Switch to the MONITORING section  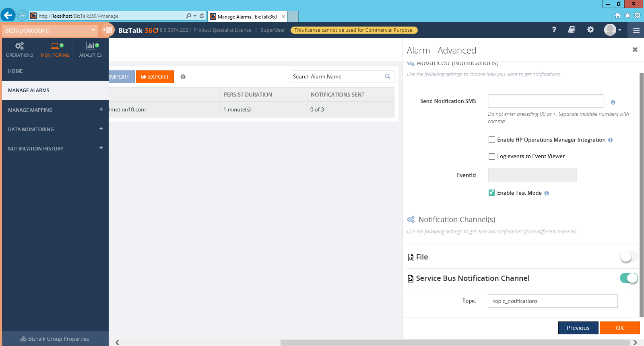tap(55, 50)
